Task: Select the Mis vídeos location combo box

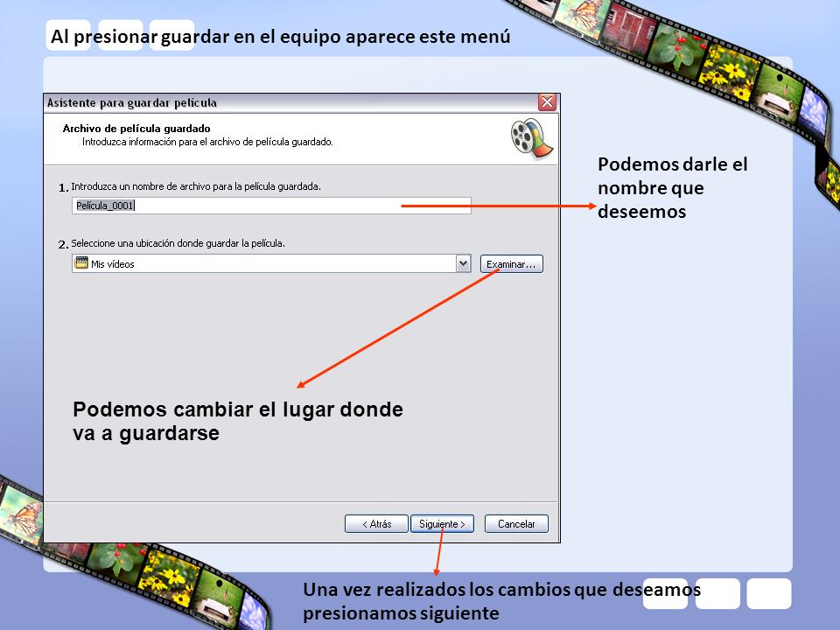Action: click(271, 263)
